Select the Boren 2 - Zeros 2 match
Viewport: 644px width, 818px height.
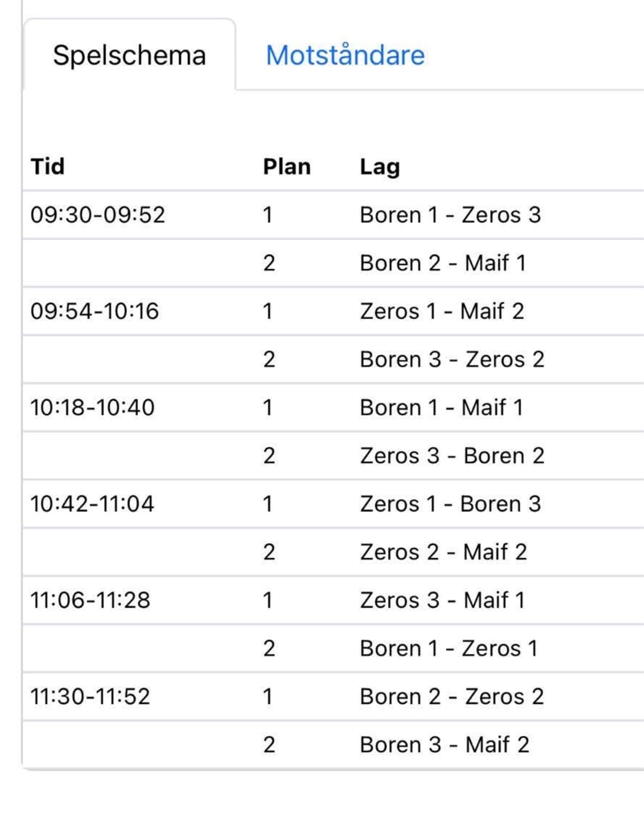pyautogui.click(x=452, y=697)
